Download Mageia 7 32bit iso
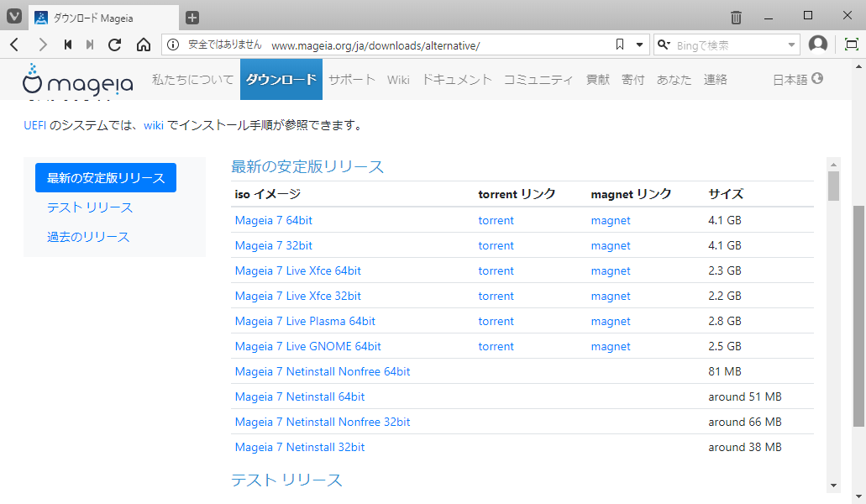This screenshot has height=504, width=866. (x=273, y=245)
